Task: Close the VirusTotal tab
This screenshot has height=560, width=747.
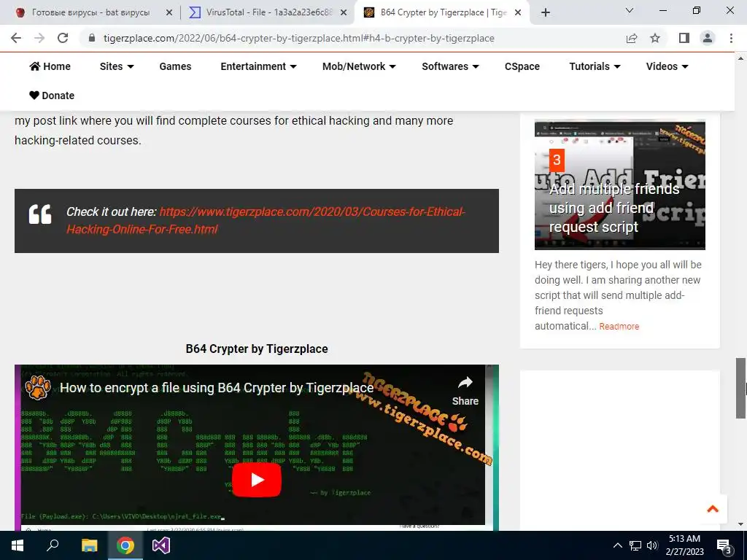Action: [344, 12]
